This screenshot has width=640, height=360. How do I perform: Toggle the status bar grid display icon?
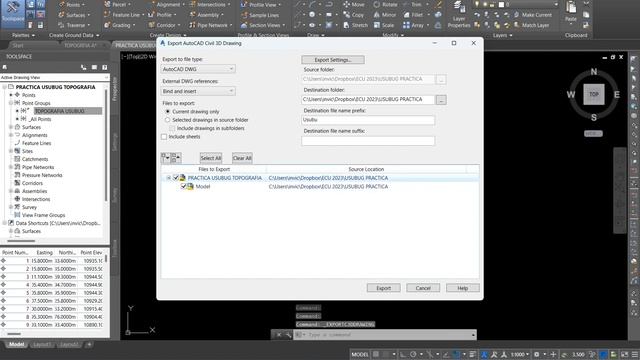[x=376, y=354]
